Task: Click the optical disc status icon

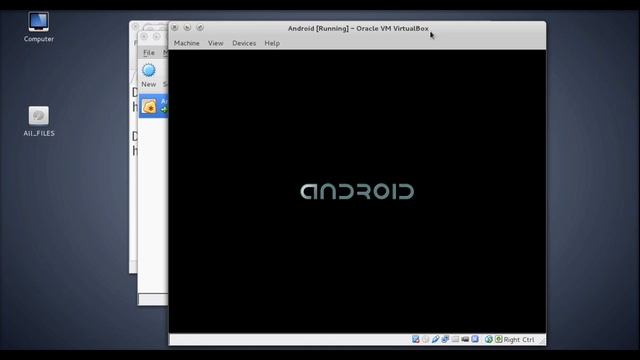Action: click(x=426, y=339)
